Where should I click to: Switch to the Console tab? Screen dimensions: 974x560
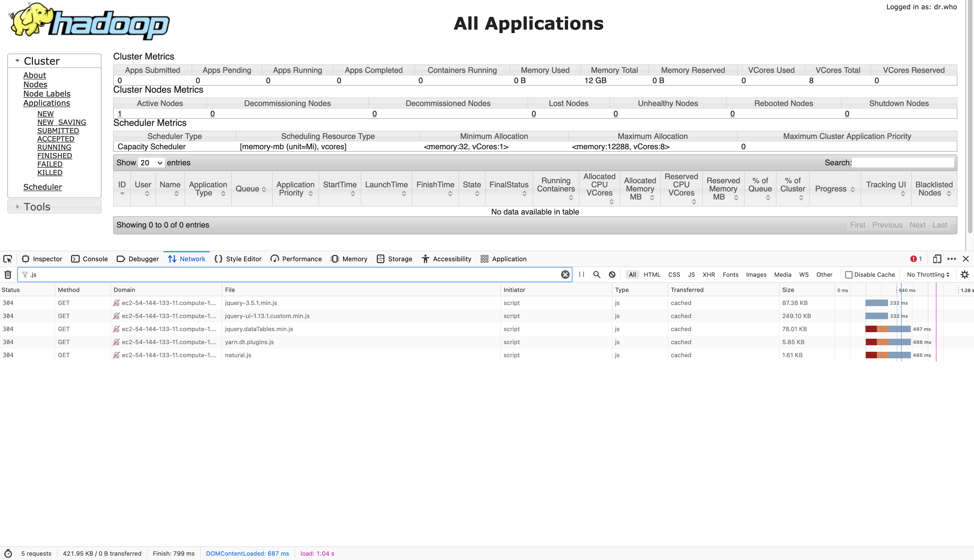pos(95,259)
